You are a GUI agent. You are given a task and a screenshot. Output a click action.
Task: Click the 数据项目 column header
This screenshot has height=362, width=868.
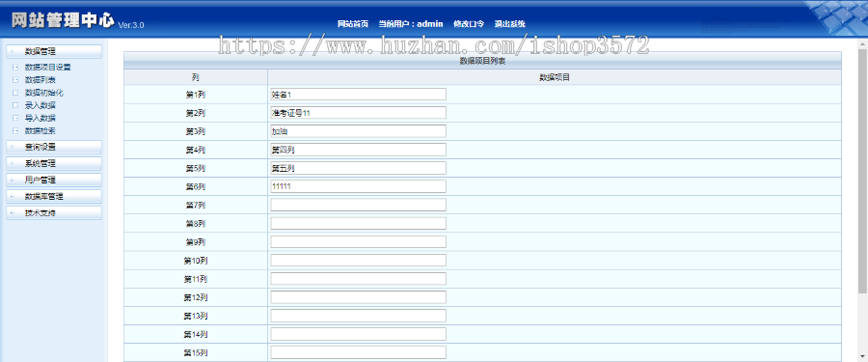pos(555,77)
